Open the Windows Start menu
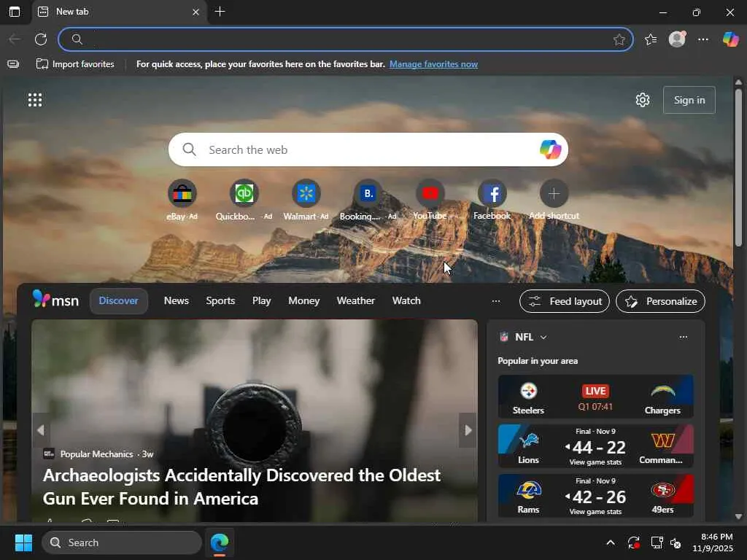 click(x=23, y=542)
